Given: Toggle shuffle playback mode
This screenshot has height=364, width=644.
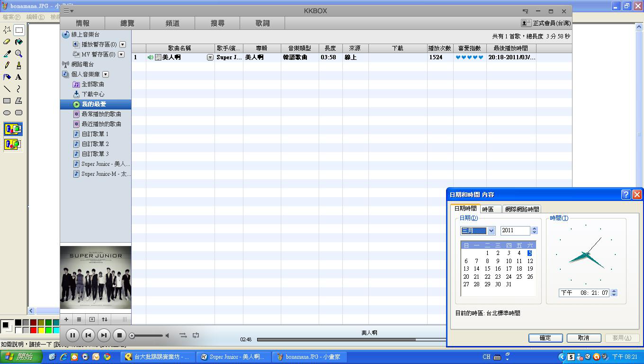Looking at the screenshot, I should (x=183, y=335).
